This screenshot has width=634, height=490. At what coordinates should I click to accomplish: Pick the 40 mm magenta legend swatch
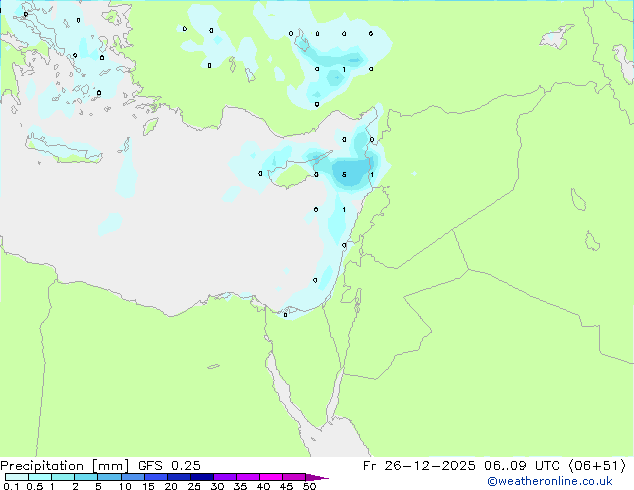(x=271, y=477)
